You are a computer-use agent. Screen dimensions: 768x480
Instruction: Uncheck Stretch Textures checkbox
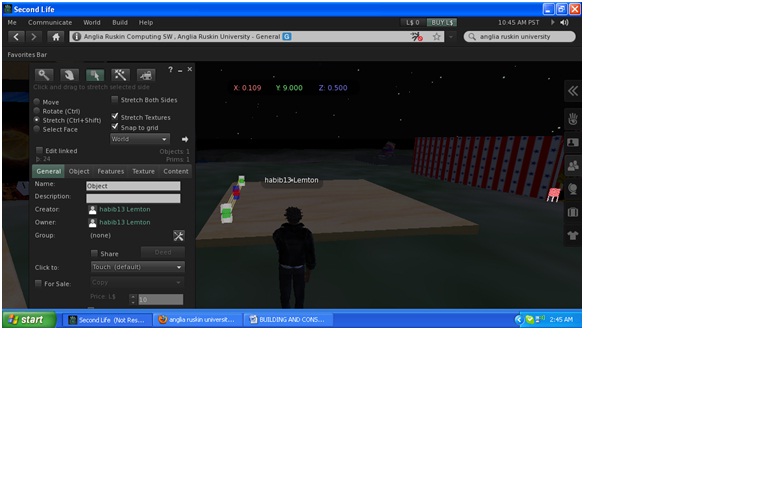pyautogui.click(x=115, y=116)
